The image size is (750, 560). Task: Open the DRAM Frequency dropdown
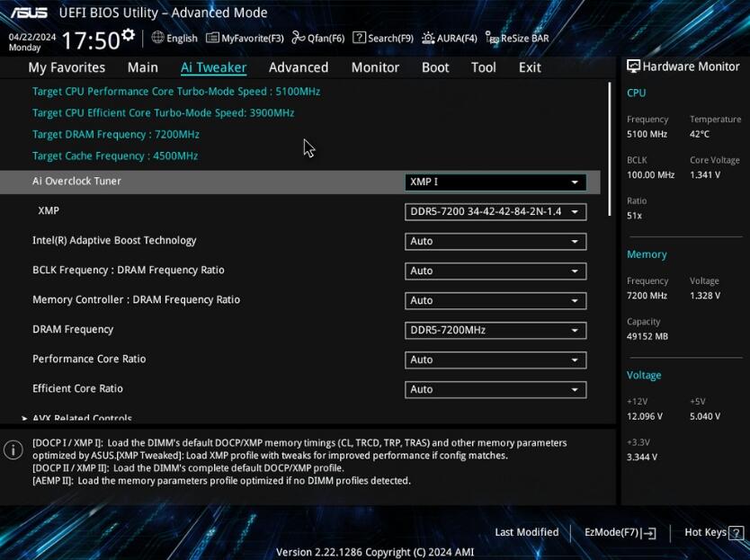[495, 330]
